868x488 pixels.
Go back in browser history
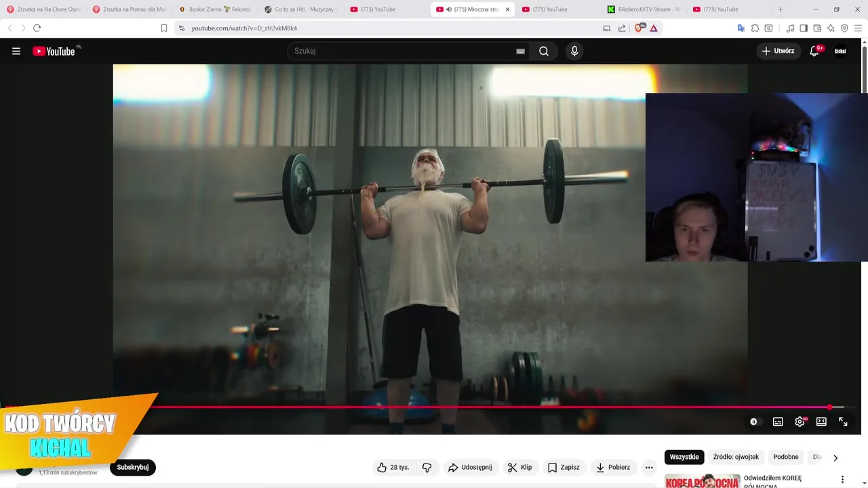pos(9,28)
